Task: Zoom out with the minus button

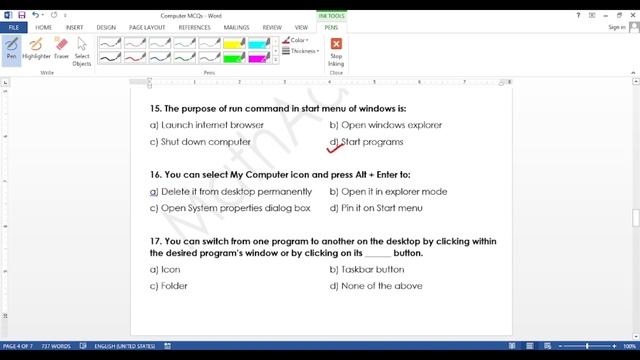Action: pyautogui.click(x=560, y=346)
